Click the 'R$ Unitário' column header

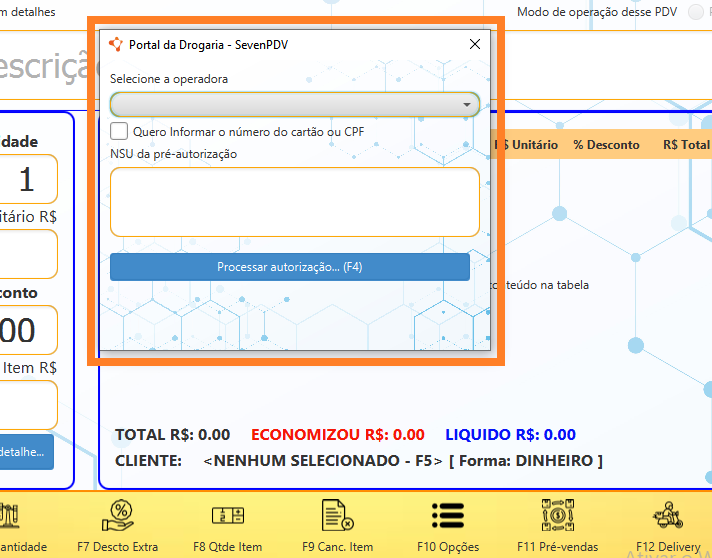pos(528,145)
